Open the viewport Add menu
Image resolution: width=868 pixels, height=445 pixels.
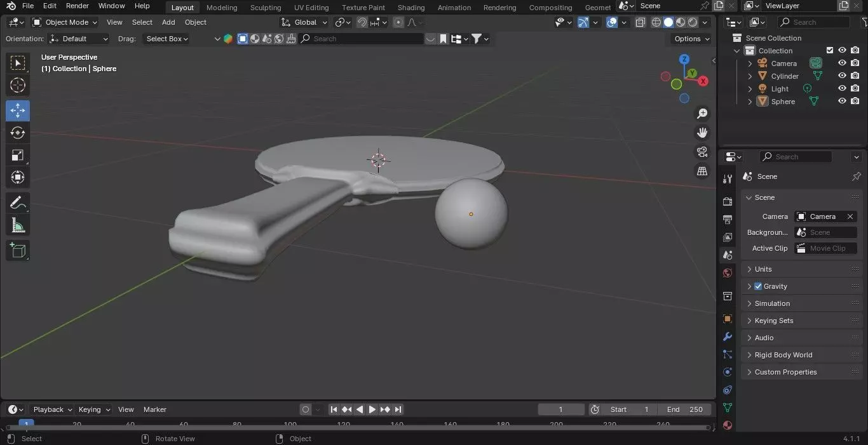[x=168, y=22]
